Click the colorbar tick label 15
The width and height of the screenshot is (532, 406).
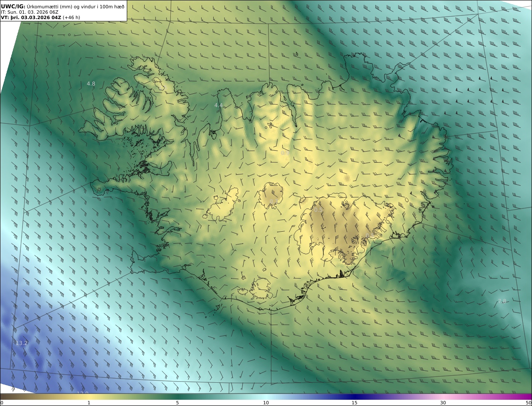355,403
